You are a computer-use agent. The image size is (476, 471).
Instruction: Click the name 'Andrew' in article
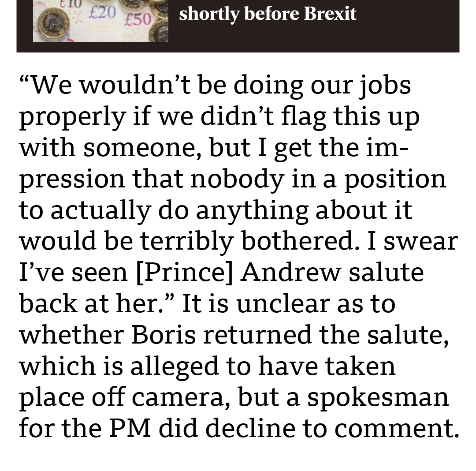[x=291, y=272]
